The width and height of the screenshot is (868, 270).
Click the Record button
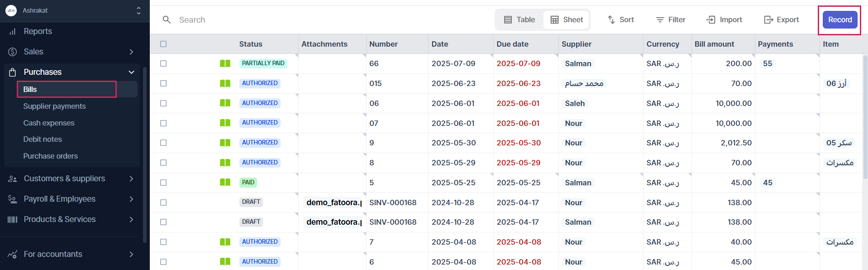[839, 20]
